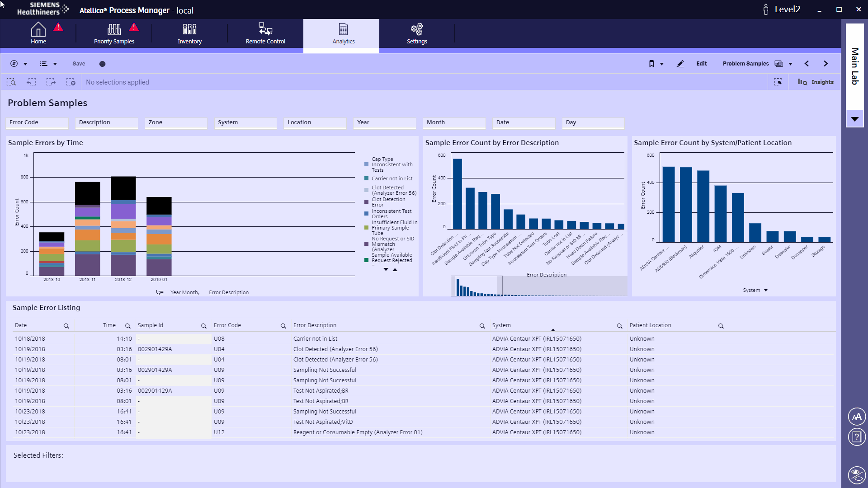Image resolution: width=868 pixels, height=488 pixels.
Task: Click the Edit button to modify the sheet
Action: [x=701, y=64]
